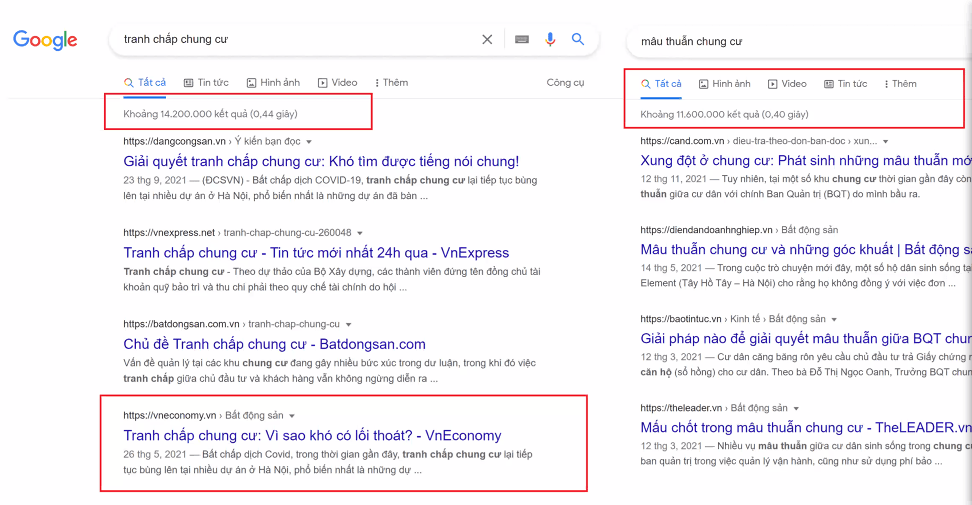972x505 pixels.
Task: Click the https://diendandoanhnghiep.vn URL text
Action: tap(706, 230)
